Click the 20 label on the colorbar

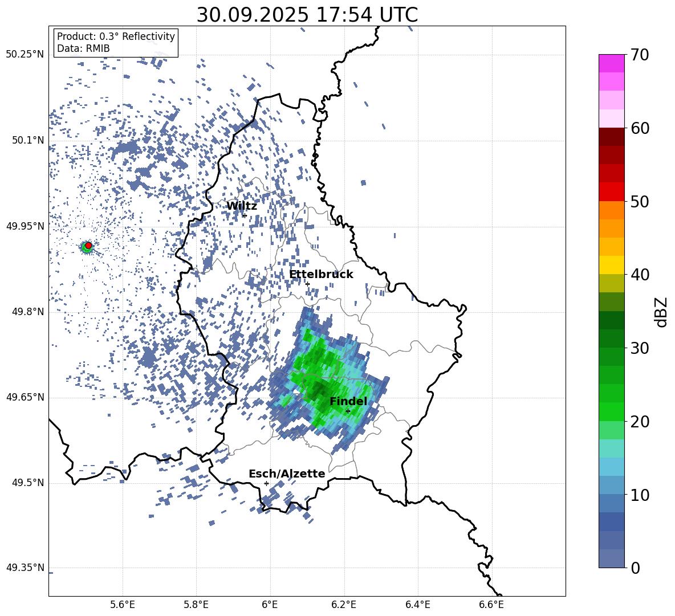tap(640, 422)
